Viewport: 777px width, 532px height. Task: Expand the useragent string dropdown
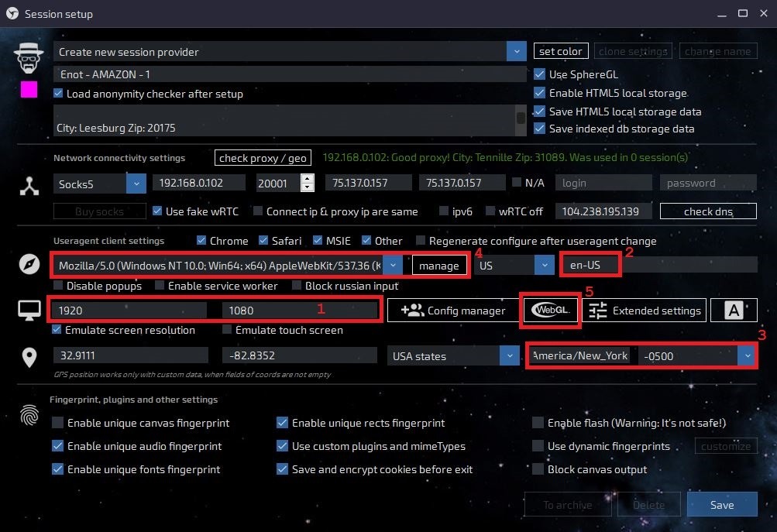point(393,265)
